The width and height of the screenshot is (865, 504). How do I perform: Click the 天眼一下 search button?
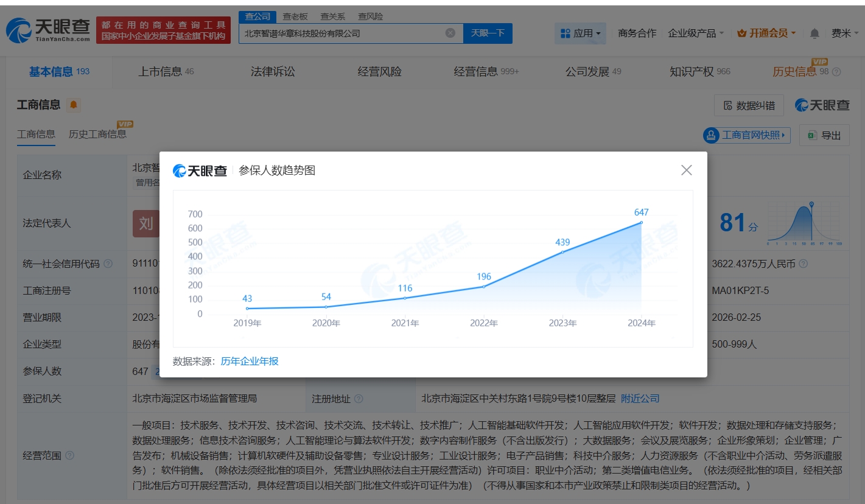coord(488,33)
